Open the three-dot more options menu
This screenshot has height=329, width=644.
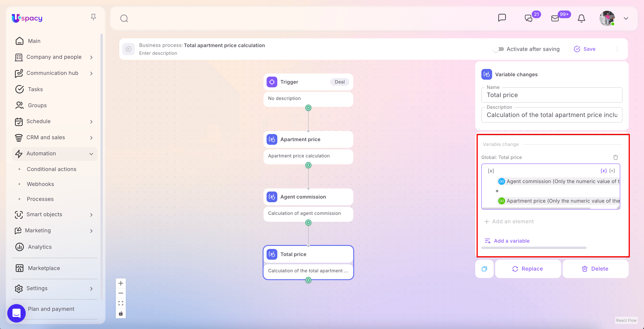(x=617, y=49)
